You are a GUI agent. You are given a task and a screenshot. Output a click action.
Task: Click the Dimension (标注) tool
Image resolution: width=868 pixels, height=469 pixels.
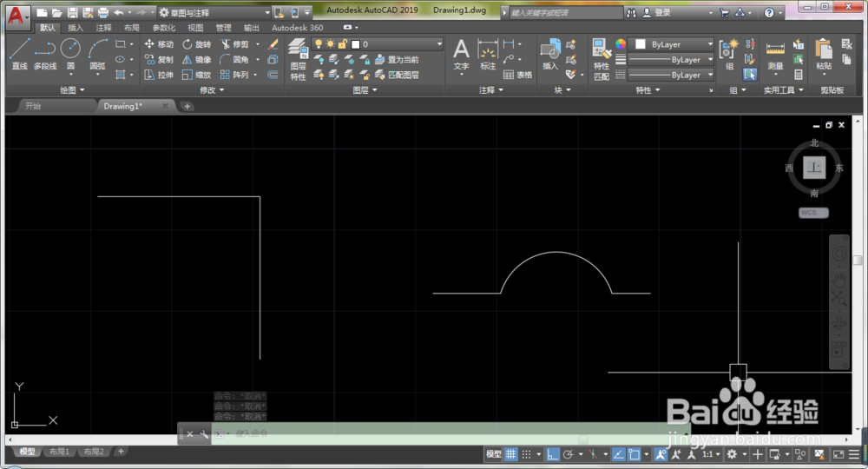tap(488, 54)
